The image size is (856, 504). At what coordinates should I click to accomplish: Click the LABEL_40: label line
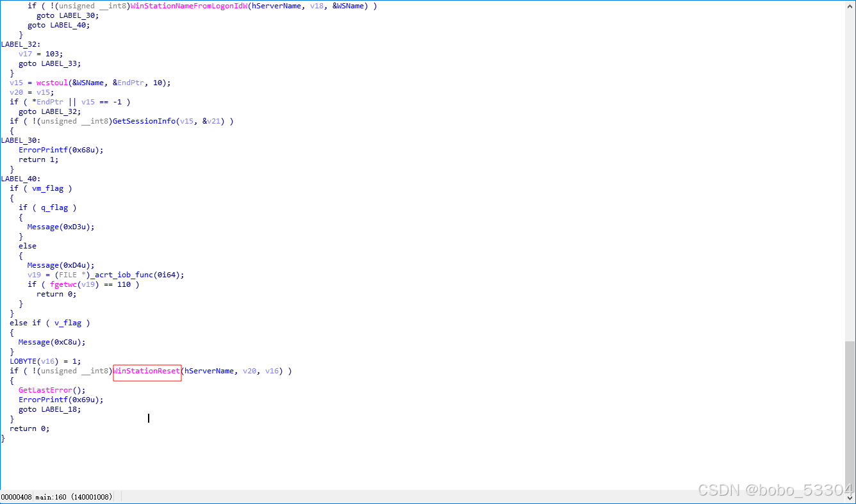click(21, 179)
